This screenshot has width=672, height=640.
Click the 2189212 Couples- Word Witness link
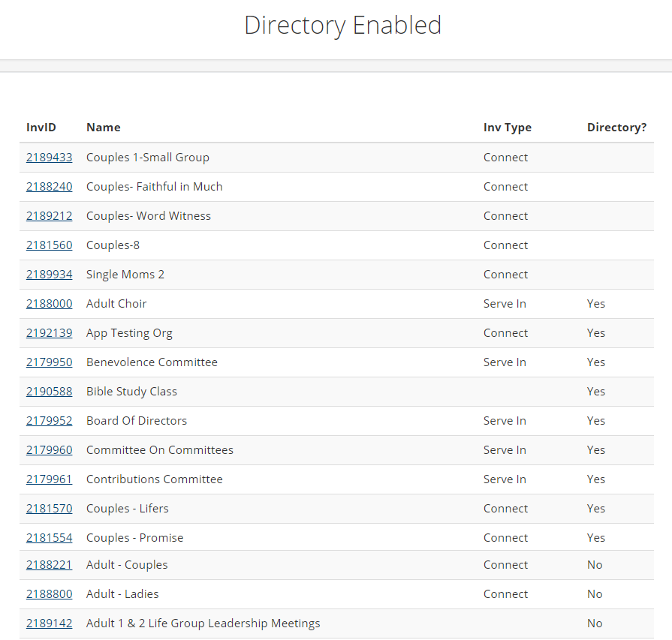50,215
